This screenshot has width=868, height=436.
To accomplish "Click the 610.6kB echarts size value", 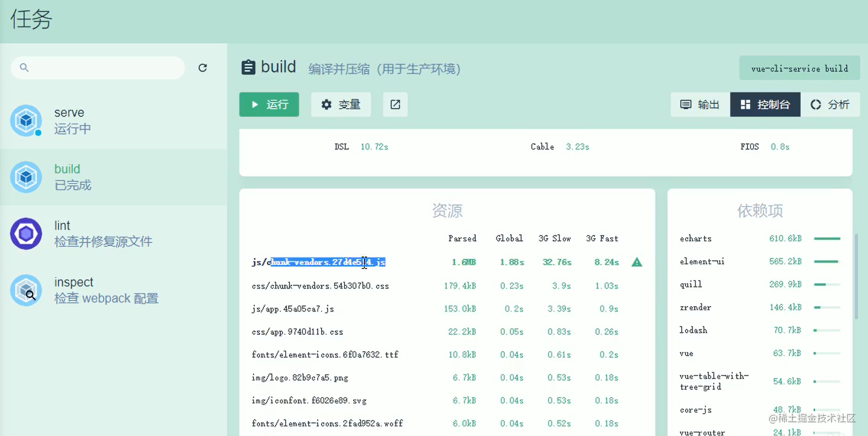I will [785, 239].
